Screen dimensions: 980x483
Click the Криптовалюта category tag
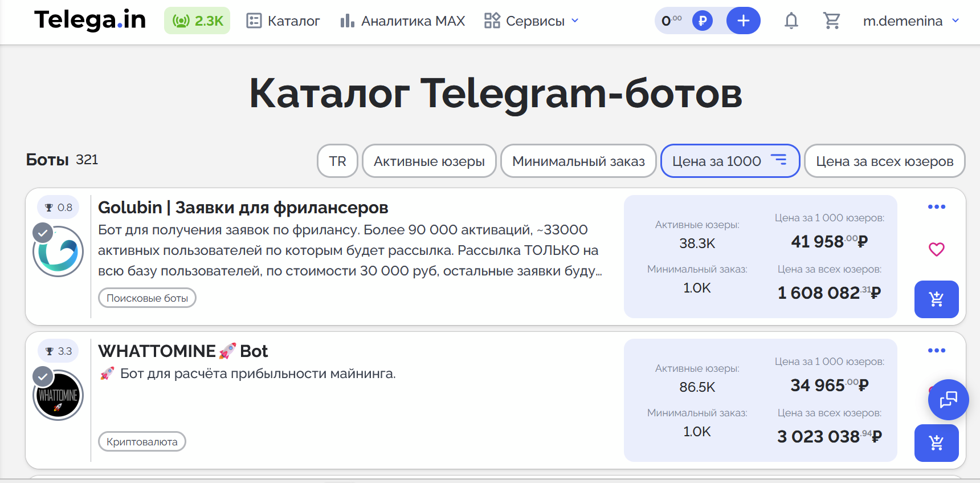pyautogui.click(x=142, y=441)
